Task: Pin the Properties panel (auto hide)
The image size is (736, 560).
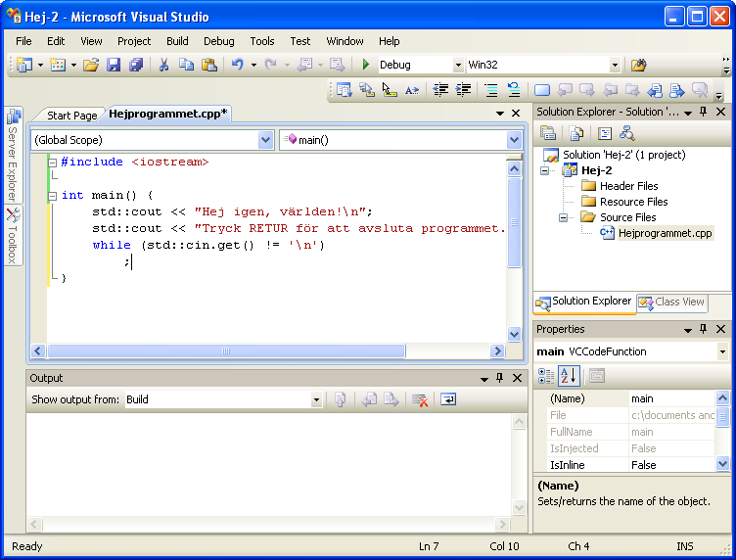Action: tap(703, 329)
